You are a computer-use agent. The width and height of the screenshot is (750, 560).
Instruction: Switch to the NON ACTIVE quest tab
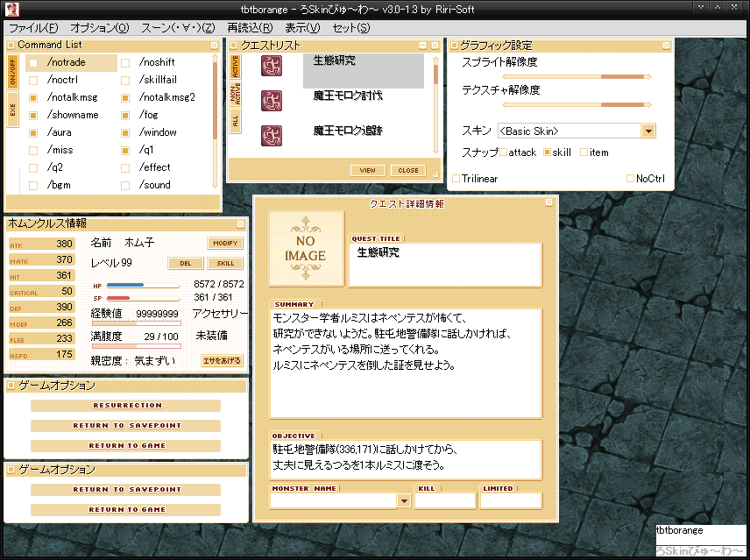tap(235, 94)
